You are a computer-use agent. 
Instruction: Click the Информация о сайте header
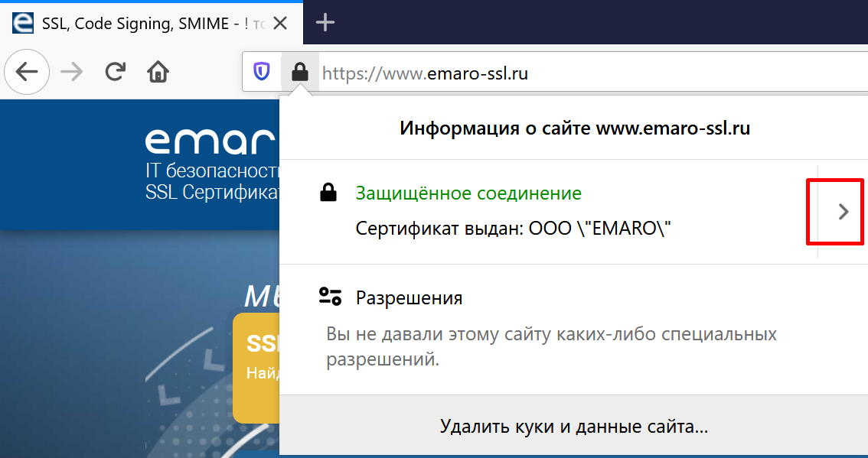tap(575, 128)
